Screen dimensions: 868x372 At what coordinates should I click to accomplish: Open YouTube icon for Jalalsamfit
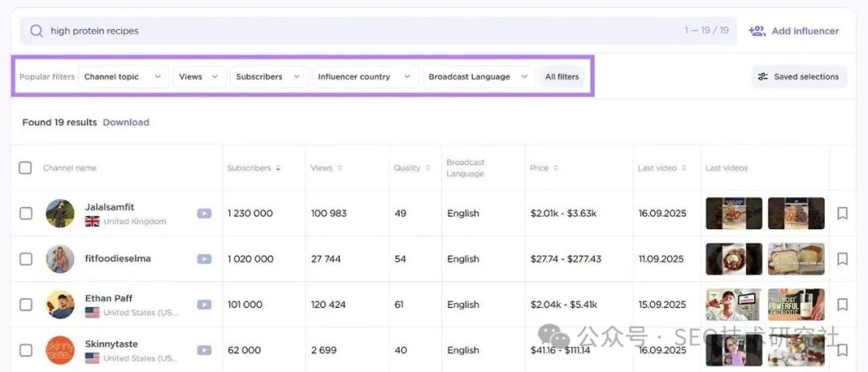point(204,214)
